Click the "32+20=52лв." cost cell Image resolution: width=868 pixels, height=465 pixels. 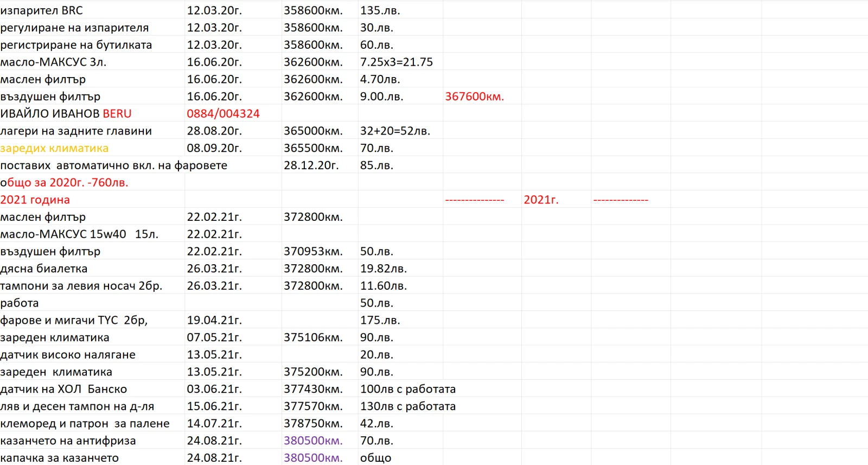tap(395, 131)
